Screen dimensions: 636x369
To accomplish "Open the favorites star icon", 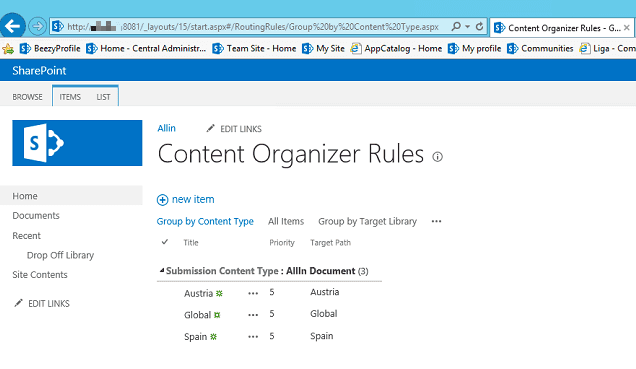I will [8, 49].
